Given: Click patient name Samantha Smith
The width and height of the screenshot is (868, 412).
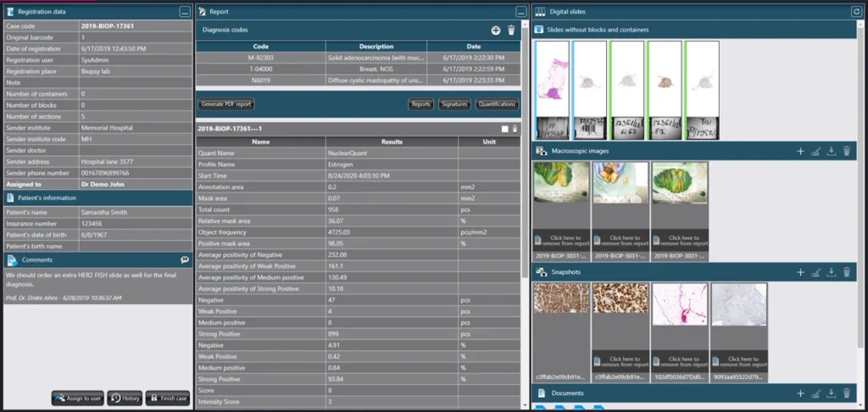Looking at the screenshot, I should pyautogui.click(x=104, y=213).
